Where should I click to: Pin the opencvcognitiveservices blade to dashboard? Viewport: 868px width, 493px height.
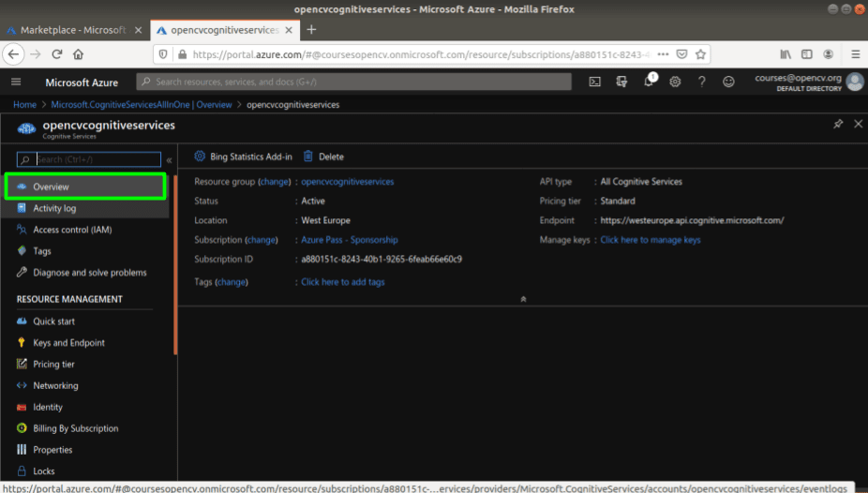coord(838,124)
